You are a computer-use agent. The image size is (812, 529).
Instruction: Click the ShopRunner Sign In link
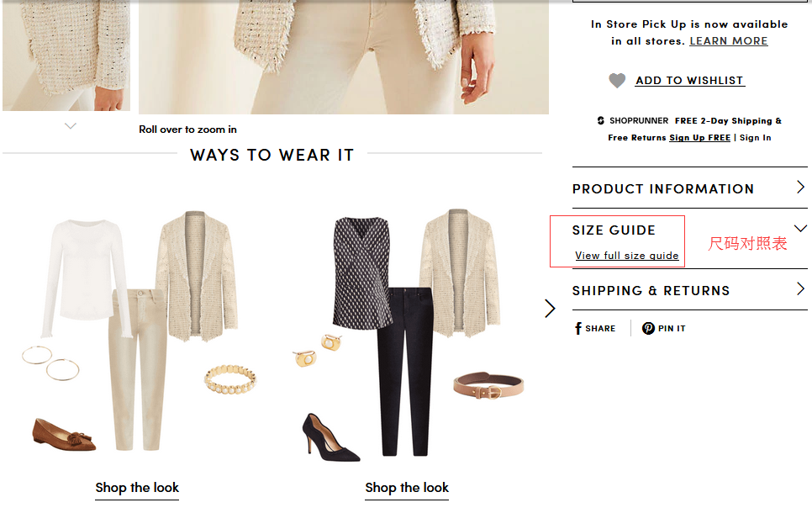755,138
